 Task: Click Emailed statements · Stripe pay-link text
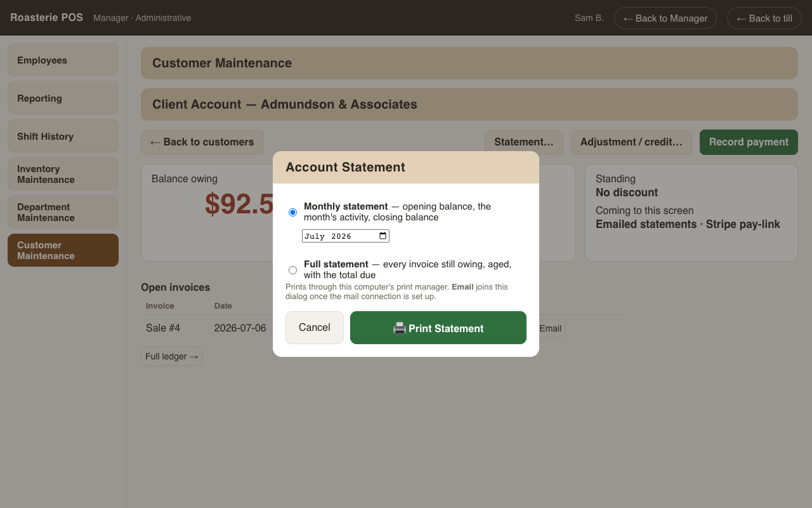tap(688, 224)
